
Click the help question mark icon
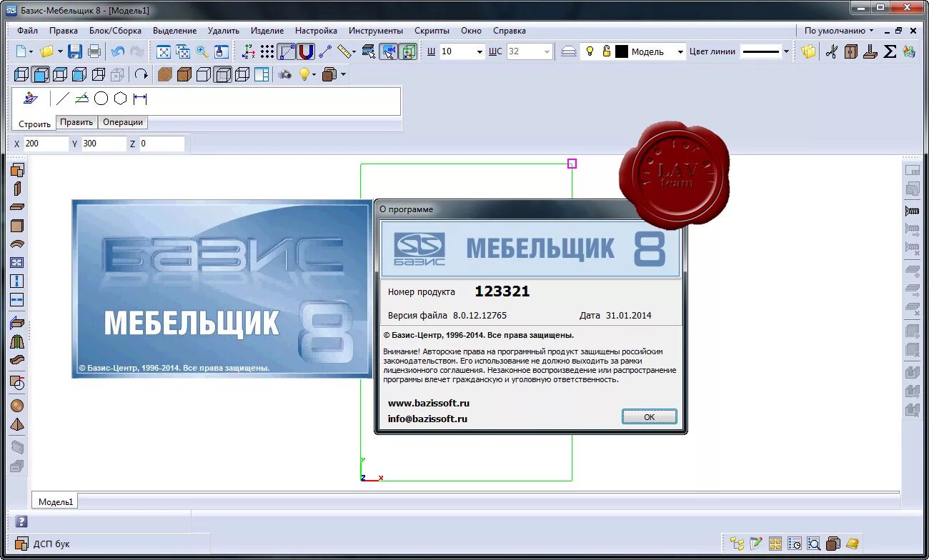(x=21, y=521)
